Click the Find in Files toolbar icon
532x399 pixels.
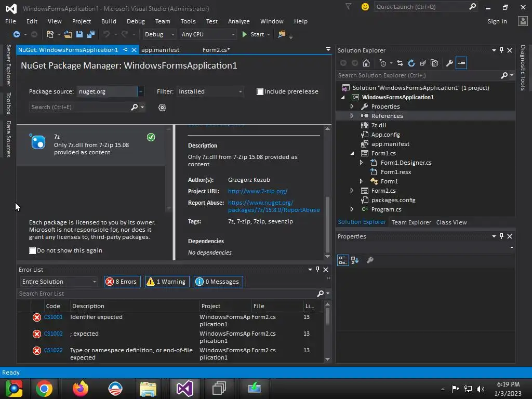pyautogui.click(x=282, y=34)
